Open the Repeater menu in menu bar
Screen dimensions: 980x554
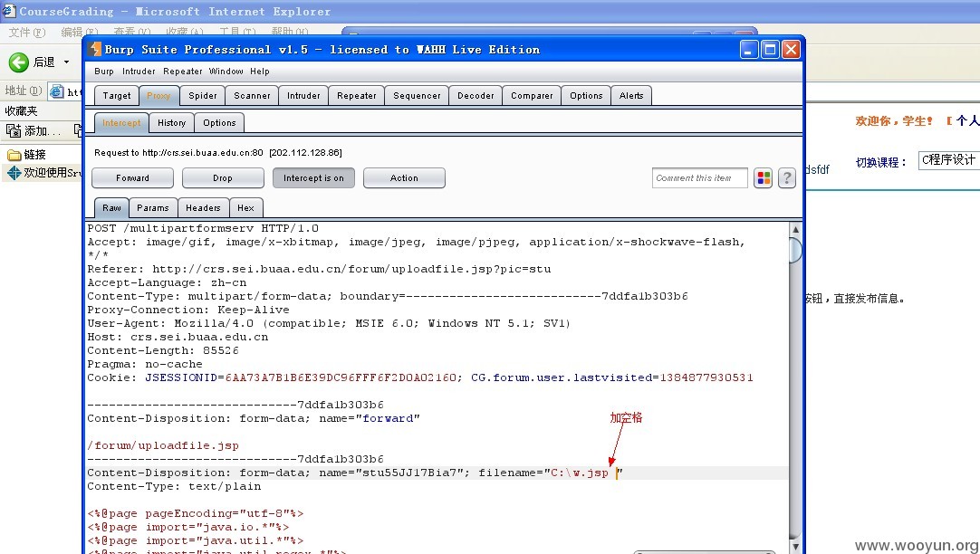pos(182,72)
